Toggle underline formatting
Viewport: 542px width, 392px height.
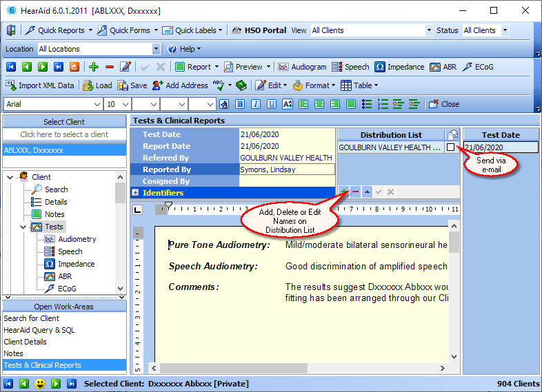272,104
